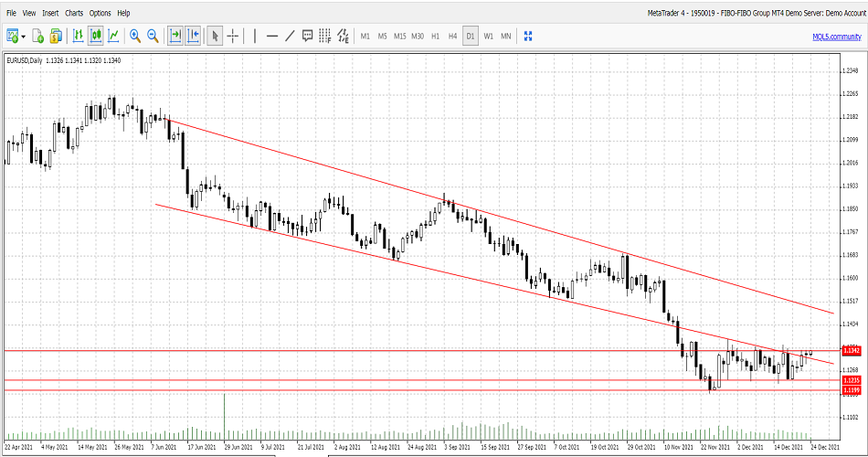
Task: Select the equidistant channel tool
Action: pos(344,36)
